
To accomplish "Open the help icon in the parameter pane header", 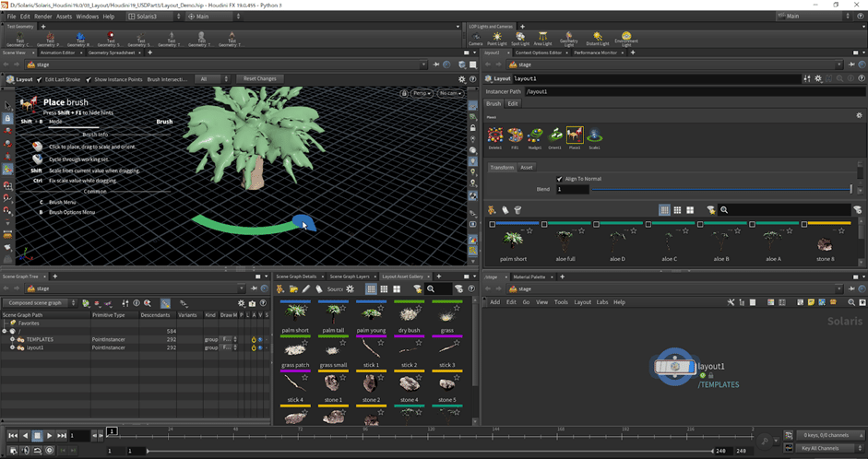I will tap(862, 79).
